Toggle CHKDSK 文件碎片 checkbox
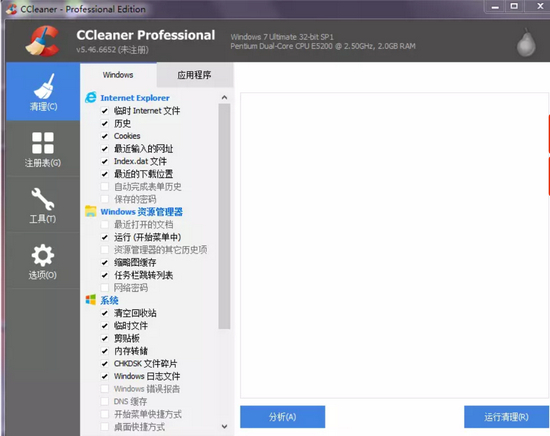The width and height of the screenshot is (550, 436). 105,363
